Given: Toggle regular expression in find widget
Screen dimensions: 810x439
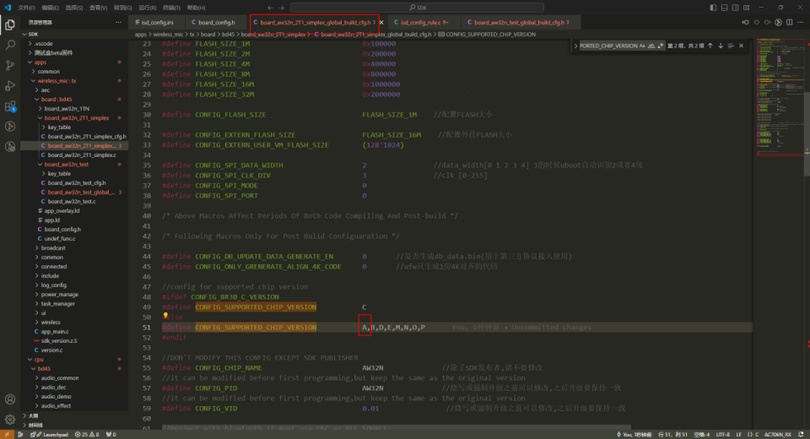Looking at the screenshot, I should (660, 45).
